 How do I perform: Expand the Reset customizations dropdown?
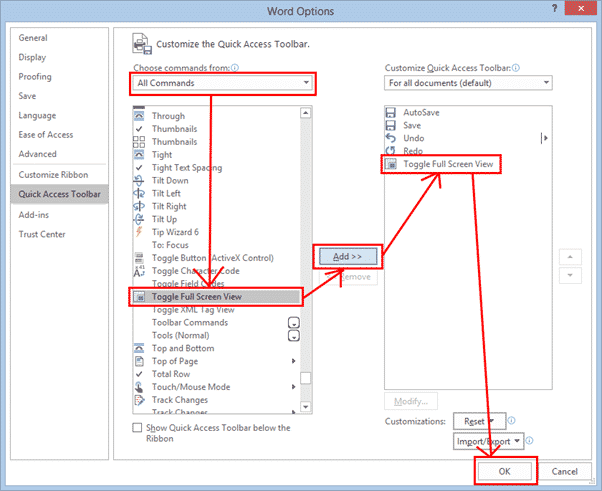(481, 422)
